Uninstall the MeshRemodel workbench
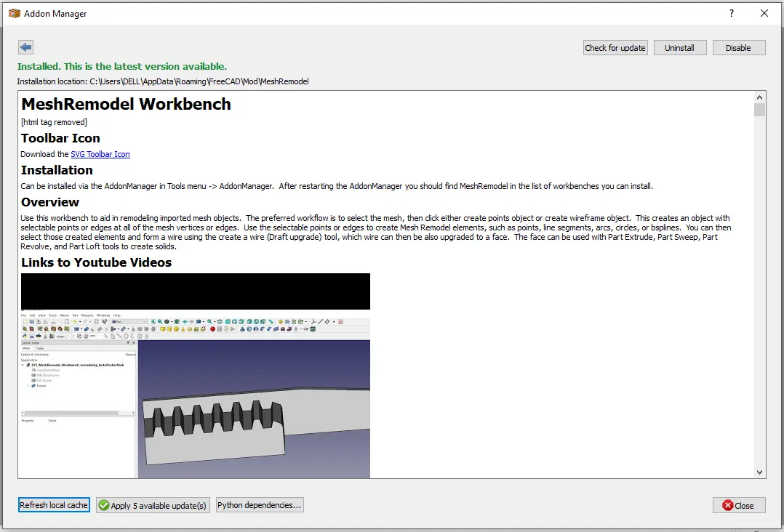 pyautogui.click(x=679, y=47)
